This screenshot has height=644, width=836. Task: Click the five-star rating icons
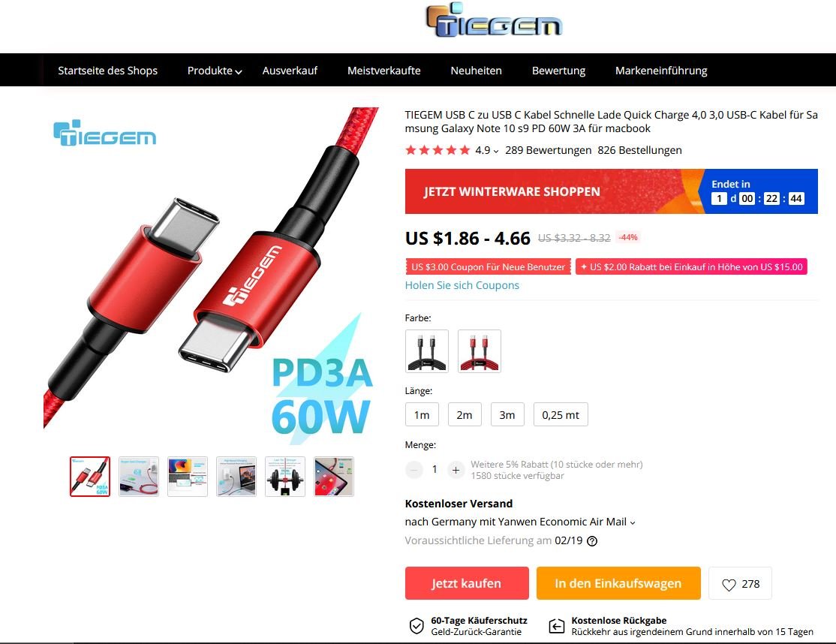coord(438,150)
